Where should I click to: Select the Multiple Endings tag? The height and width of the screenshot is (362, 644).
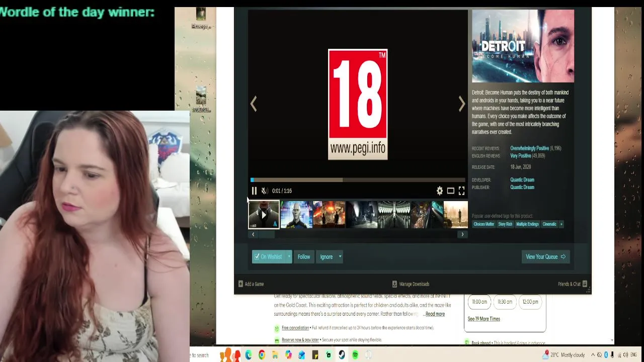[527, 224]
